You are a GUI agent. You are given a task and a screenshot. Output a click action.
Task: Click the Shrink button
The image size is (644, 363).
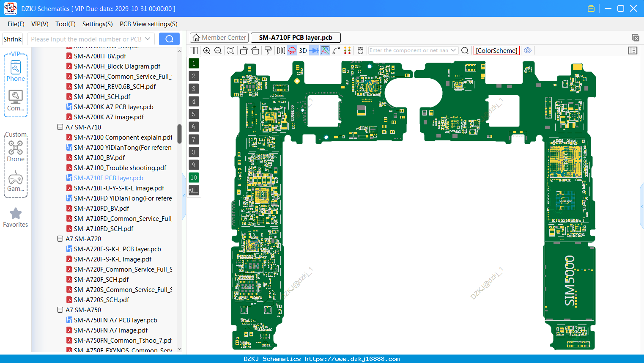12,39
